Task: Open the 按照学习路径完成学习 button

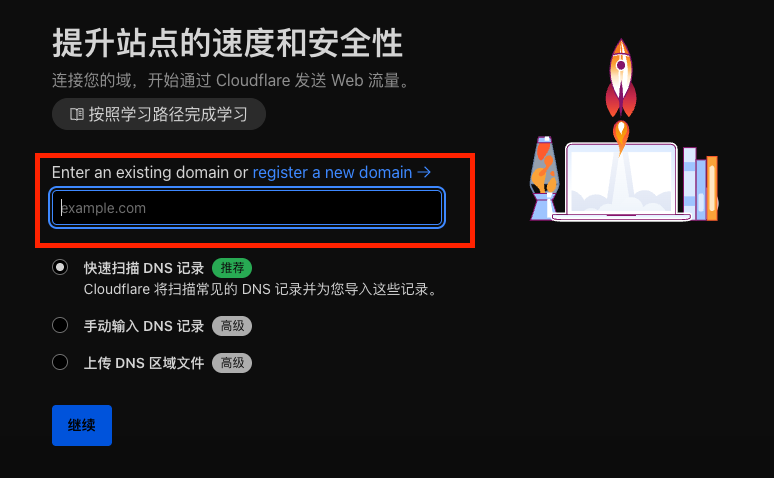Action: point(159,114)
